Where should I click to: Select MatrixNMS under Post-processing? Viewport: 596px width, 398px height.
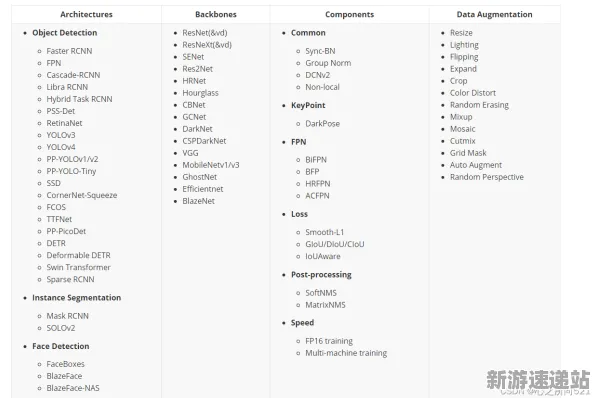coord(325,305)
